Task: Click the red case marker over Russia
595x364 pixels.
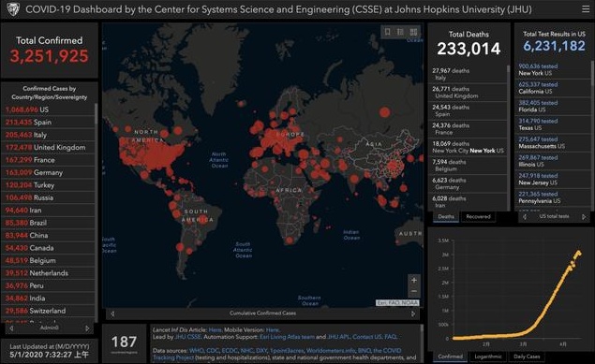Action: point(385,112)
